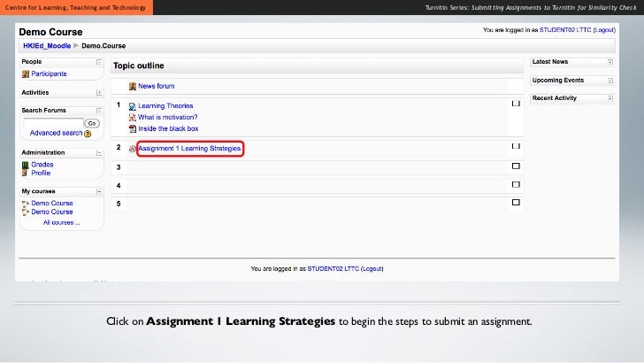
Task: Show only topic 4 using its square toggle
Action: [x=516, y=184]
